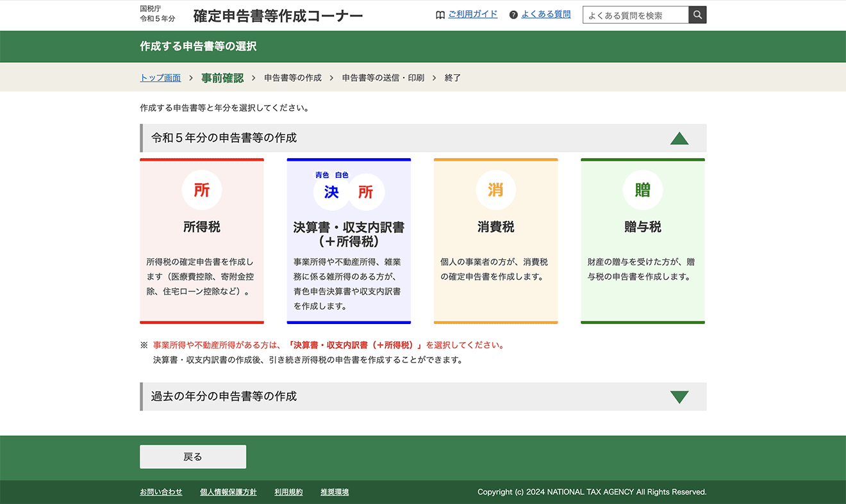Click 決算書 card description about 青色申告決算書
Viewport: 846px width, 504px height.
pyautogui.click(x=349, y=284)
